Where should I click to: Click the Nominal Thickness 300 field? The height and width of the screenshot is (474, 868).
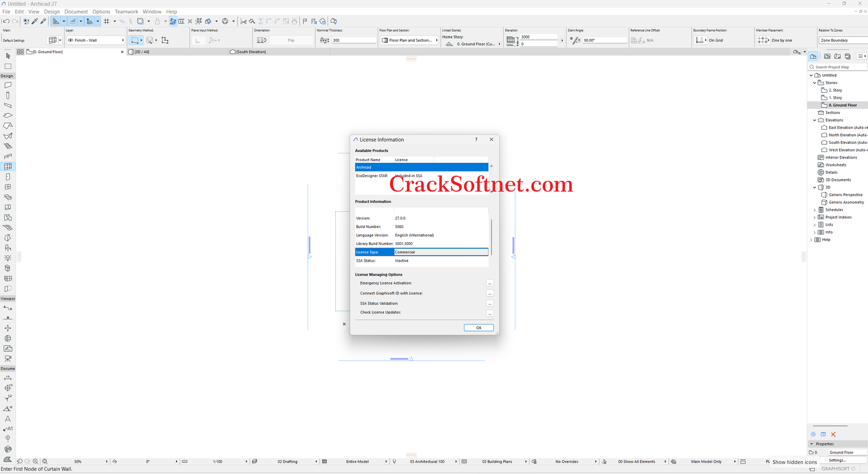pyautogui.click(x=354, y=40)
